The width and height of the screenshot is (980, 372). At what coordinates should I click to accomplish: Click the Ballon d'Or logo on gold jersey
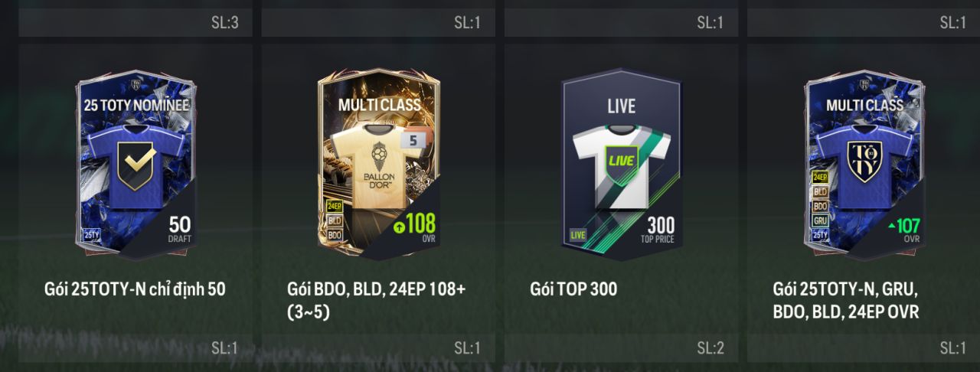tap(378, 165)
